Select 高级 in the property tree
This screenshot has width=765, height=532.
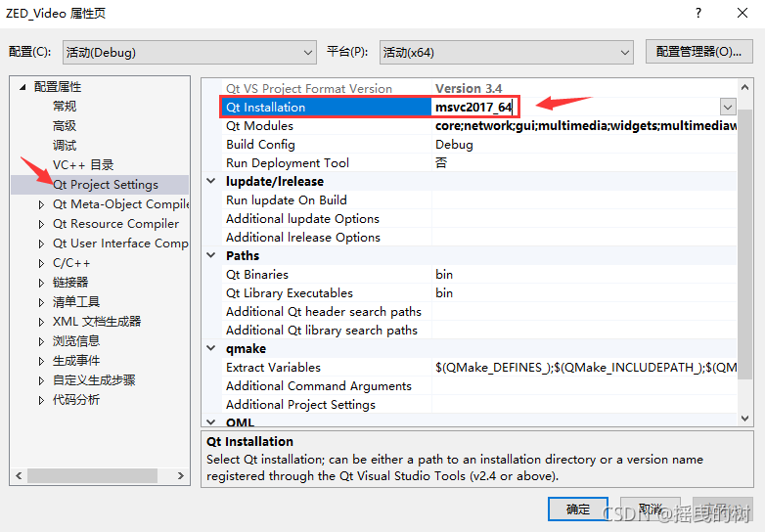pos(65,126)
